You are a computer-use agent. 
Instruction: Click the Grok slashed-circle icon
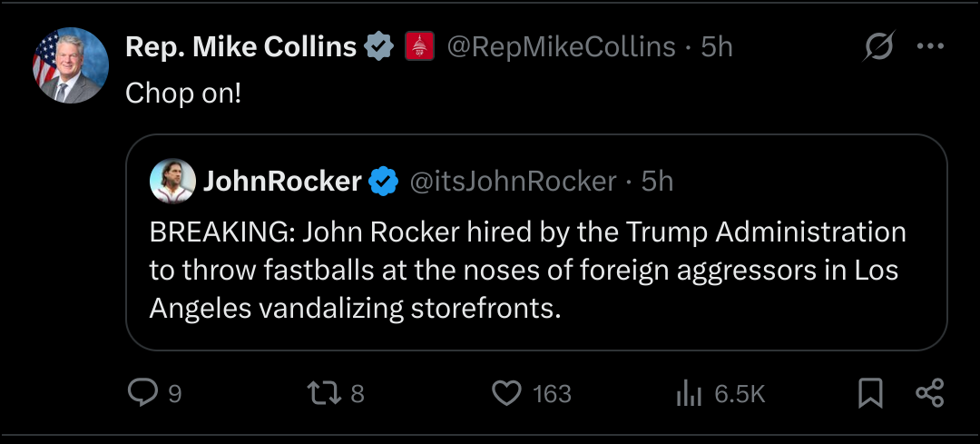coord(878,46)
